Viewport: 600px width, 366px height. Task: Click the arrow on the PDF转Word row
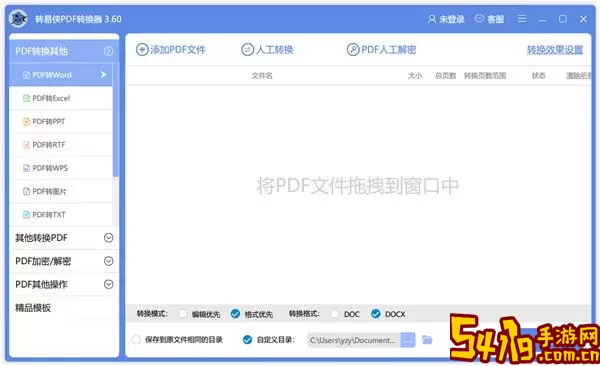103,75
